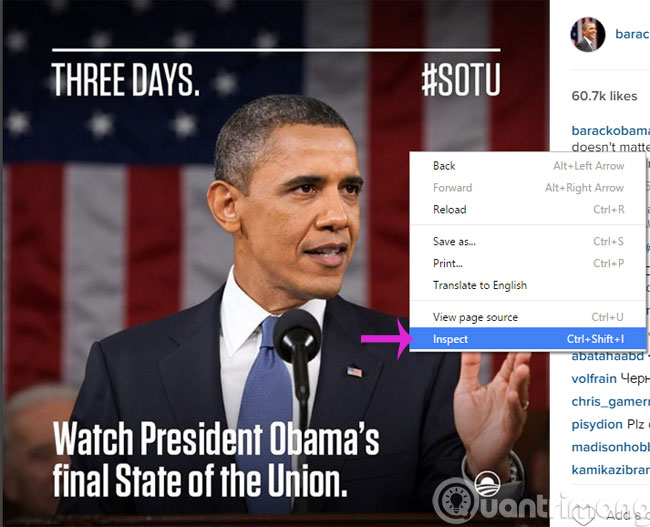Open commenter volfrain's profile
The height and width of the screenshot is (527, 650).
(594, 379)
